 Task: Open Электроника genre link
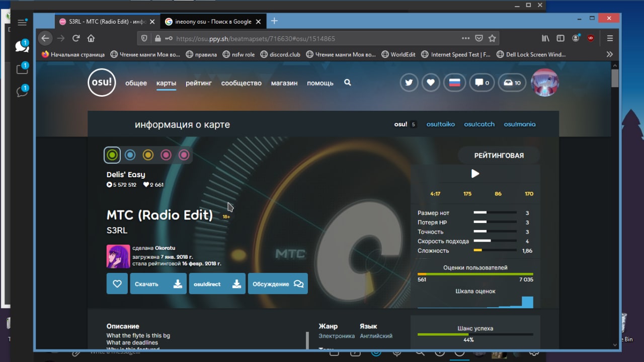337,336
